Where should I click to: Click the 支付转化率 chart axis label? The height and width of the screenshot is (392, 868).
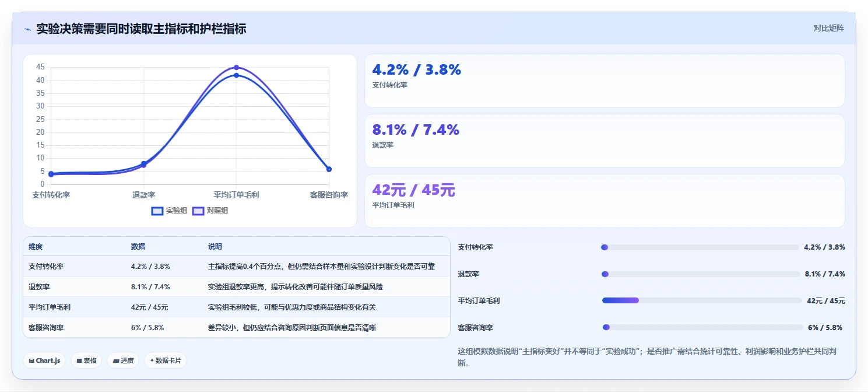(51, 195)
